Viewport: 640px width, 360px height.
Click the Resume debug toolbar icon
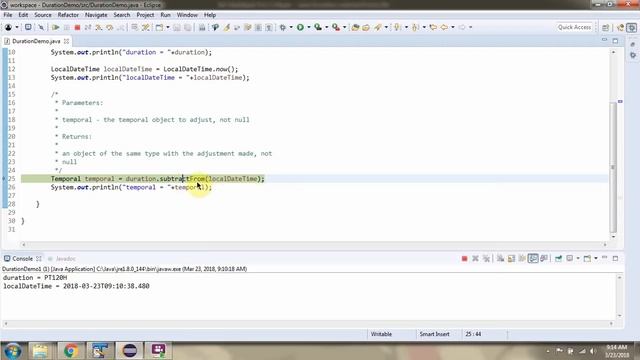coord(56,27)
